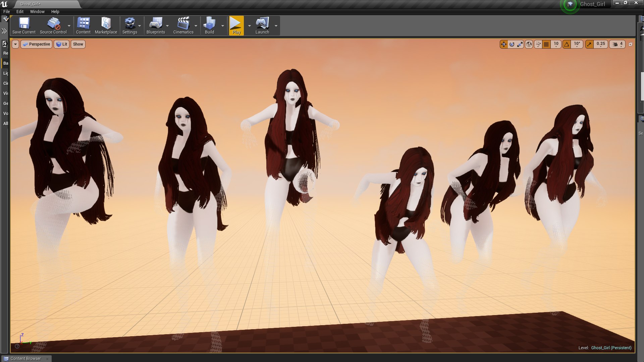Click the camera speed icon
This screenshot has width=644, height=362.
(x=615, y=44)
